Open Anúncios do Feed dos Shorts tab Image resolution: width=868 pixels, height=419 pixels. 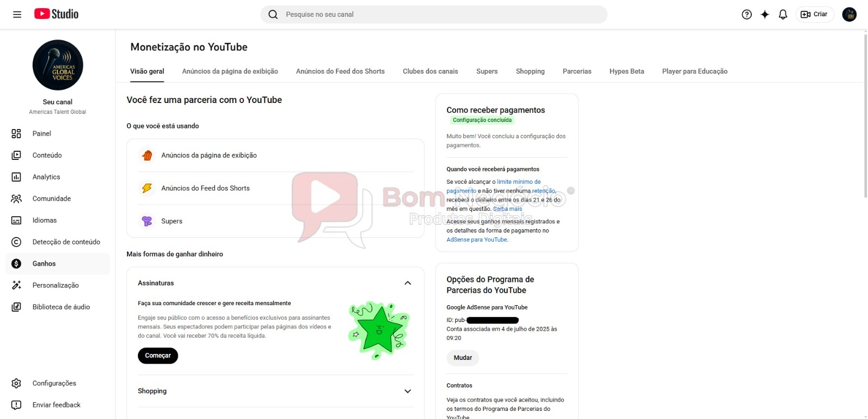pyautogui.click(x=340, y=72)
